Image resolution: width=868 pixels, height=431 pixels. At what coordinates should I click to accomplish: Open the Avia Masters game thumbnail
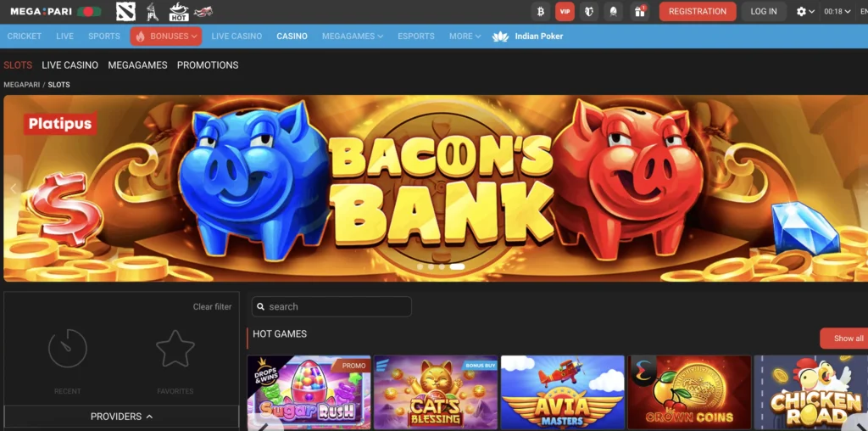pyautogui.click(x=563, y=392)
